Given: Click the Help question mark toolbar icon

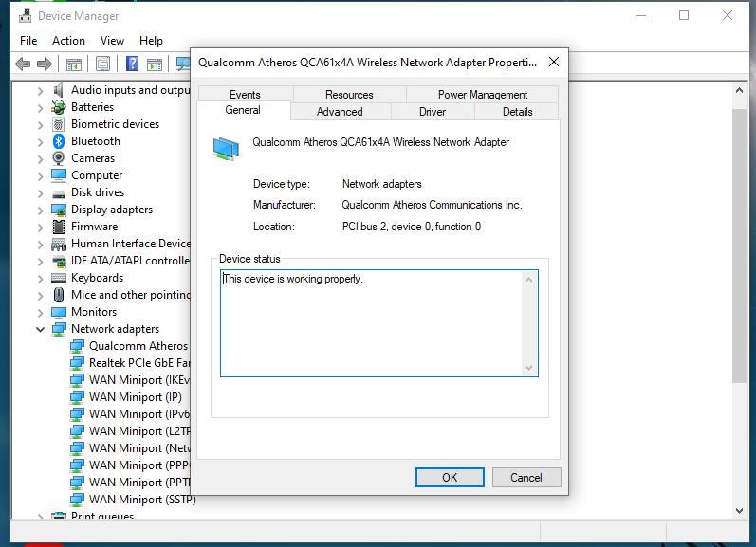Looking at the screenshot, I should (132, 64).
